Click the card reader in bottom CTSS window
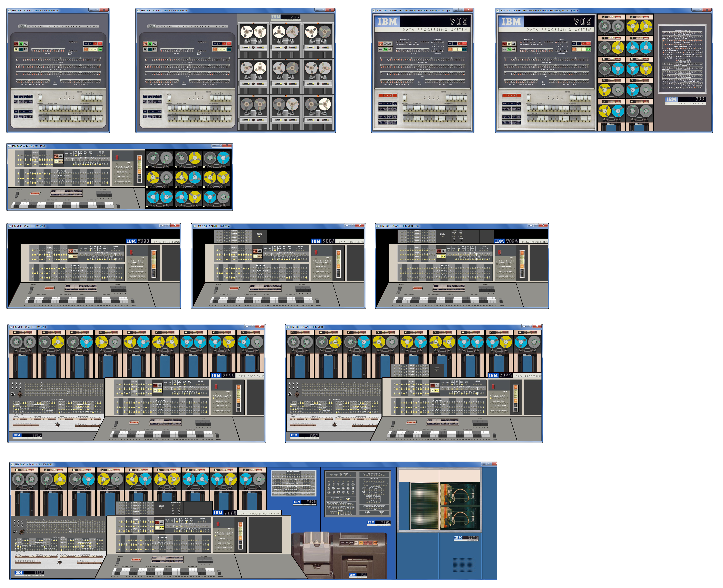The width and height of the screenshot is (723, 588). click(339, 555)
